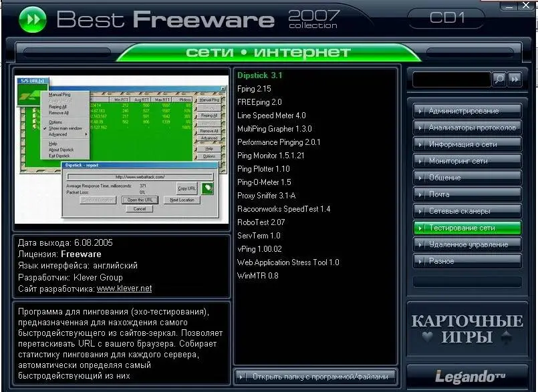Select Ping Plotter 1.10
Viewport: 538px width, 392px height.
(263, 169)
